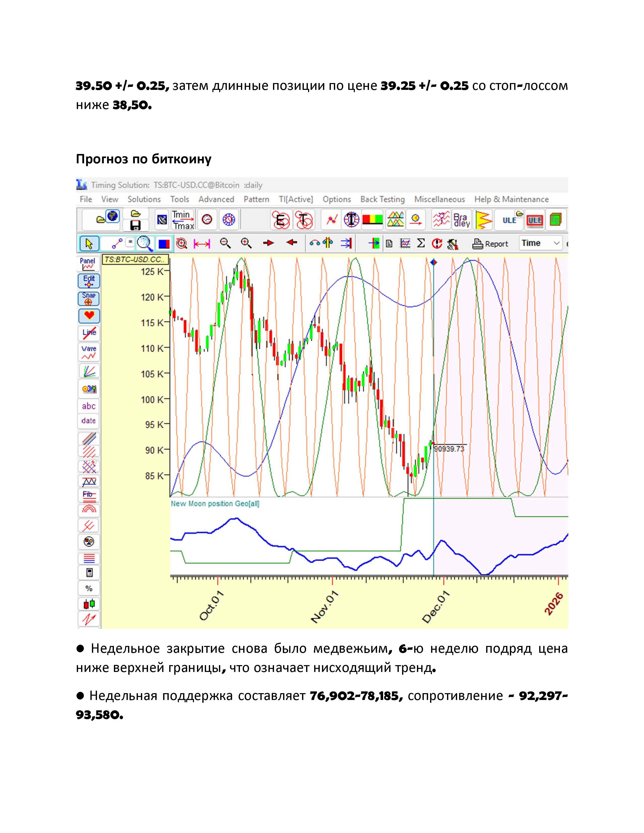This screenshot has width=644, height=833.
Task: Select the Wave tool in sidebar
Action: tap(88, 352)
